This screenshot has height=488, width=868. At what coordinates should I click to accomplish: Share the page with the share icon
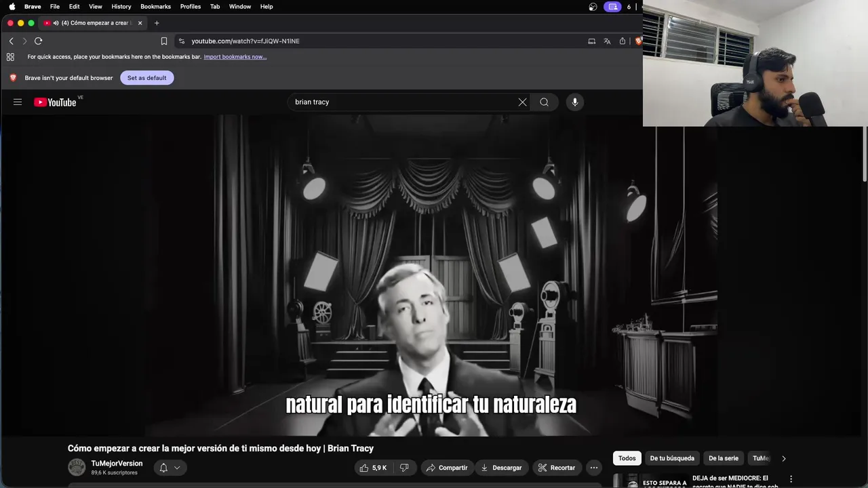point(623,41)
